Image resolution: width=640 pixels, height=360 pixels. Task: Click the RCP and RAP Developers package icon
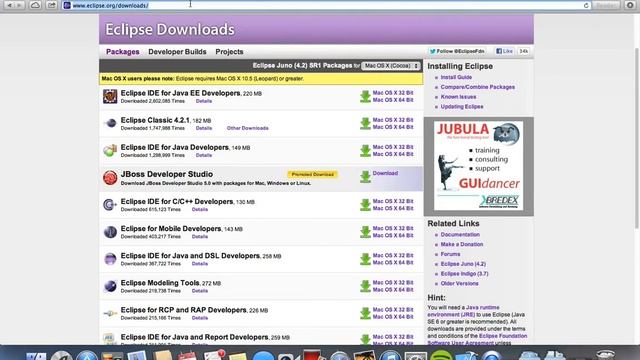[x=110, y=313]
